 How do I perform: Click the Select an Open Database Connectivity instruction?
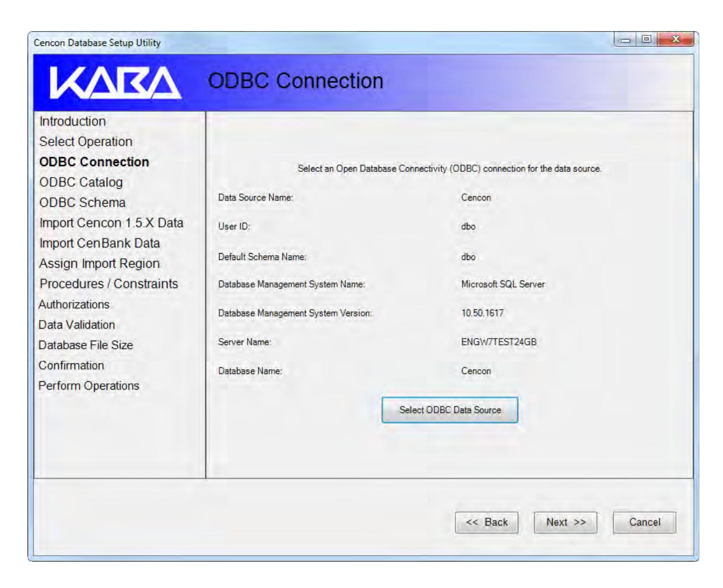click(x=450, y=169)
